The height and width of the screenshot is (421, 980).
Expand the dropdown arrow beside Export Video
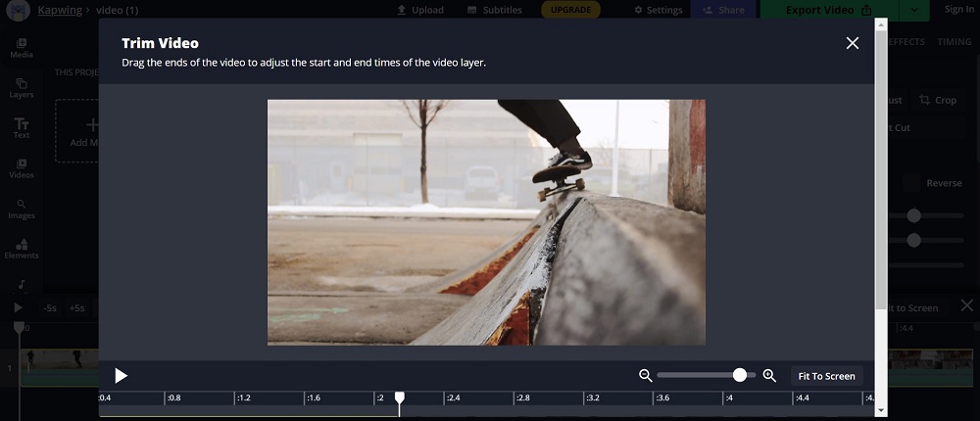[x=913, y=10]
